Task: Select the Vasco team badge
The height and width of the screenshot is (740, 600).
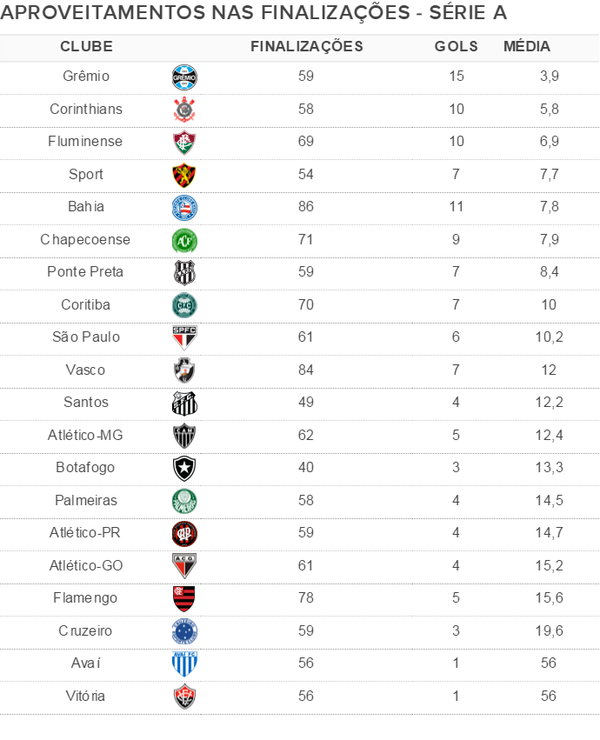Action: tap(184, 370)
